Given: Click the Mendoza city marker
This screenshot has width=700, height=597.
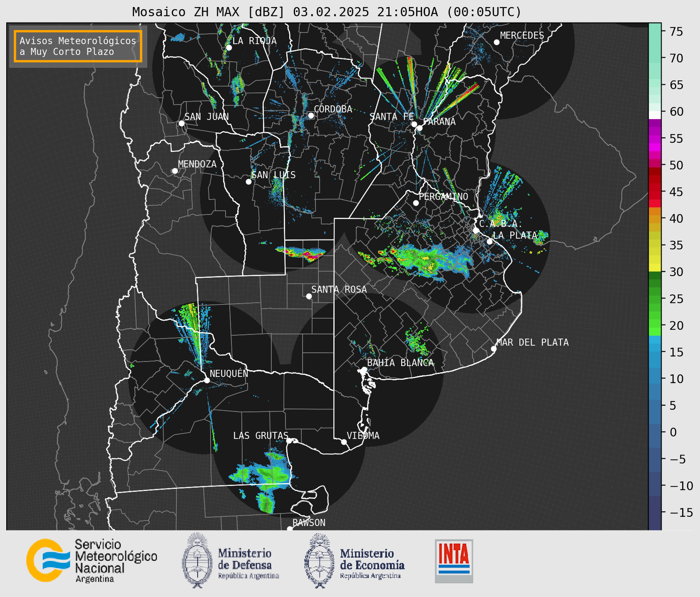Looking at the screenshot, I should (175, 171).
